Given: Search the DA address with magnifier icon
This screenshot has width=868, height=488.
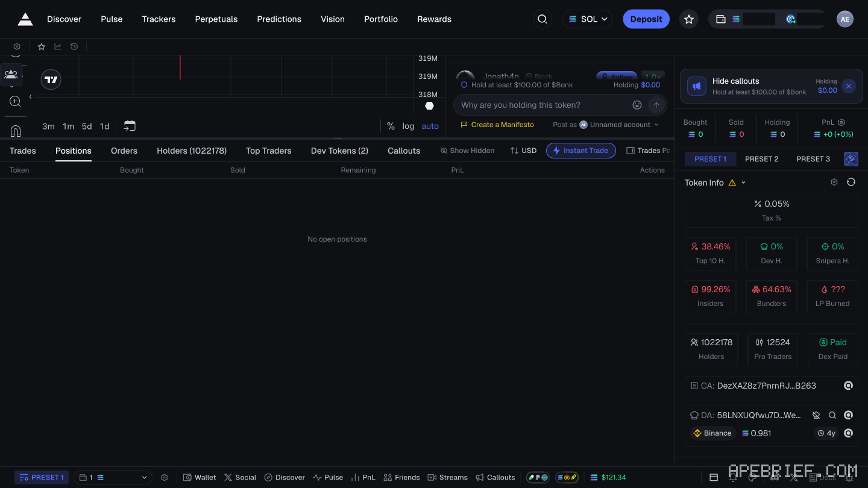Looking at the screenshot, I should (832, 415).
